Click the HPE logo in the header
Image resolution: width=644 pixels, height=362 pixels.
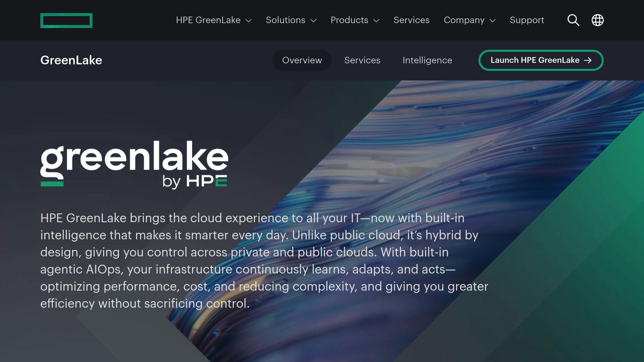66,20
